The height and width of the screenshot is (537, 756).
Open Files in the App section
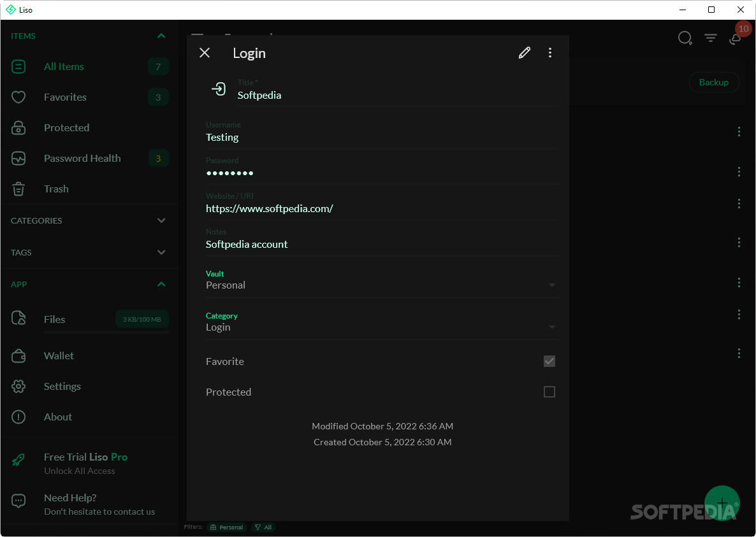90,319
